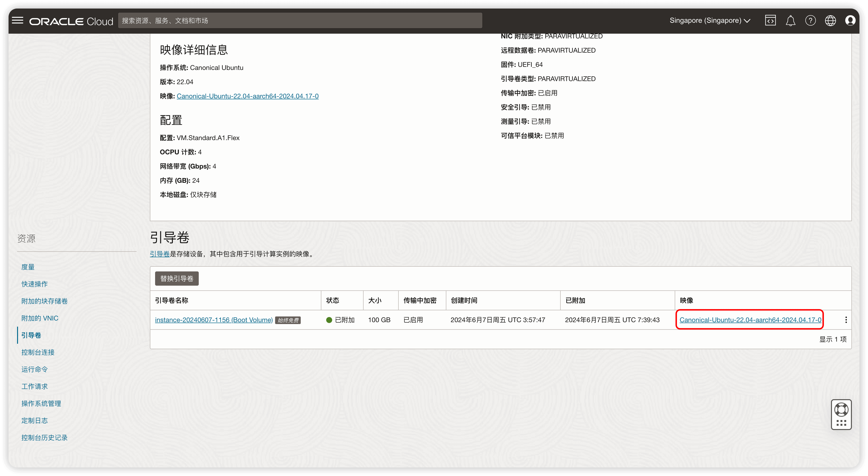Viewport: 868px width, 476px height.
Task: Open the language globe icon
Action: [x=830, y=21]
